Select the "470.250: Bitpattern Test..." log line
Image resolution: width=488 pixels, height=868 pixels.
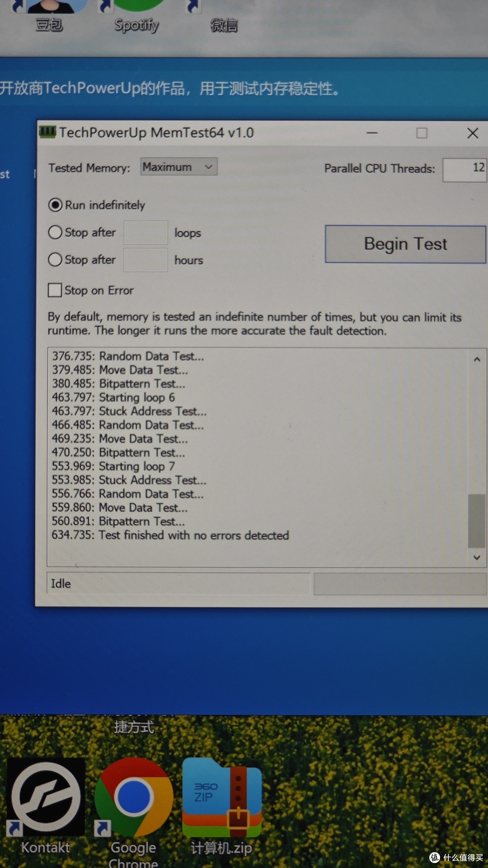point(118,453)
